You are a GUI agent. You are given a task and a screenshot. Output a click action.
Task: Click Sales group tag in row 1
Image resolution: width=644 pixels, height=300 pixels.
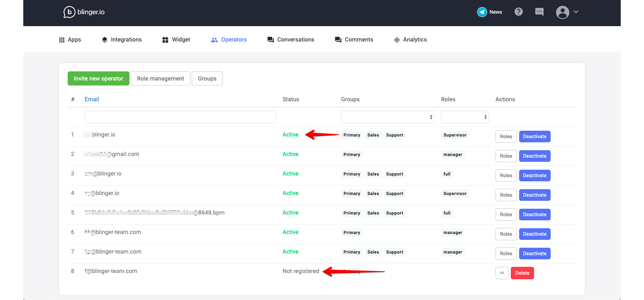pyautogui.click(x=373, y=135)
